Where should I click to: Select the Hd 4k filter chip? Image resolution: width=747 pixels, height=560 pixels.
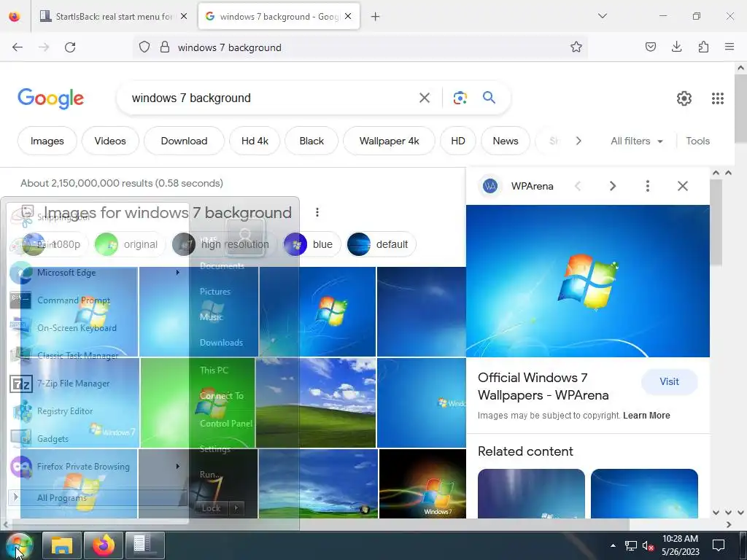pyautogui.click(x=255, y=141)
